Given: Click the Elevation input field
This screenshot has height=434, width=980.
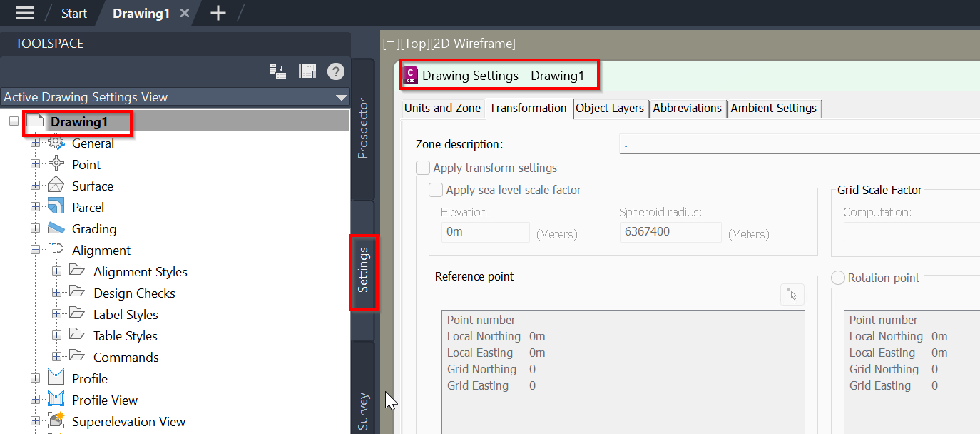Looking at the screenshot, I should [485, 232].
